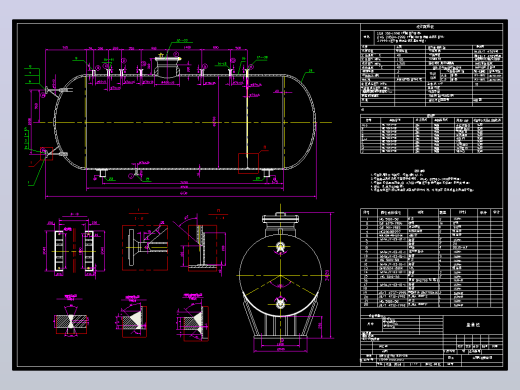
Task: Click the small red detail box on left head
Action: tap(46, 153)
